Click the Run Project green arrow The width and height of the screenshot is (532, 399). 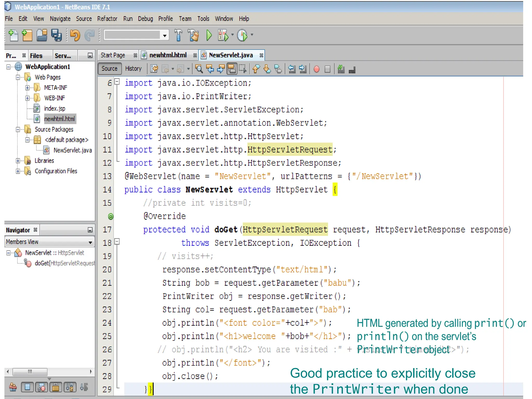point(209,35)
